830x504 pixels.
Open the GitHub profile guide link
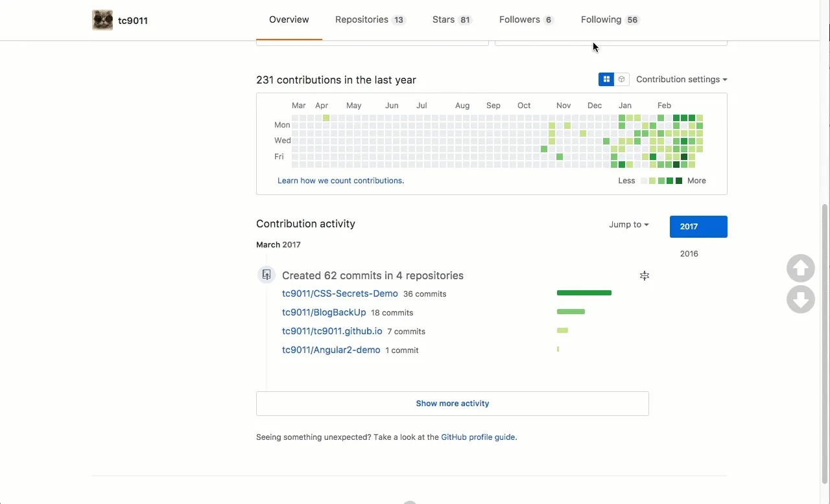click(478, 437)
